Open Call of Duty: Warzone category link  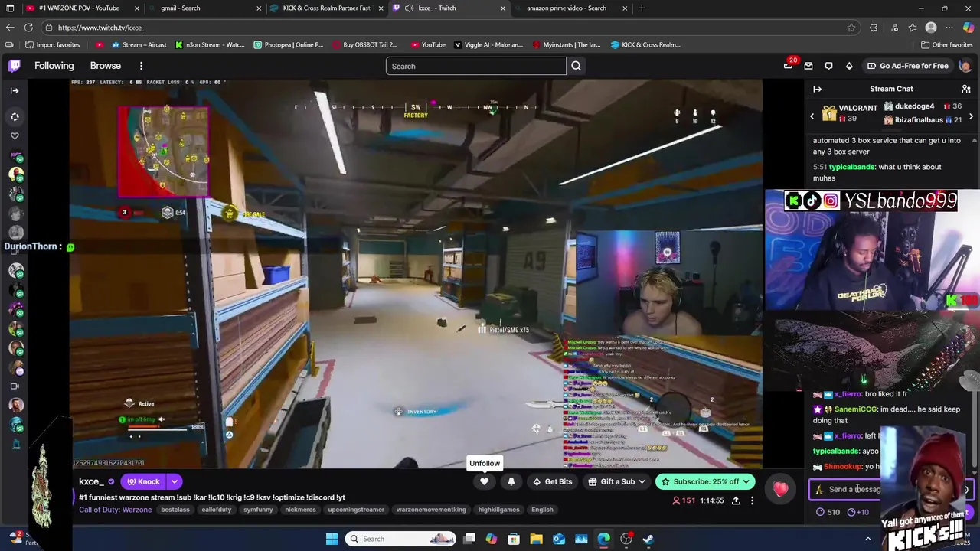coord(115,510)
